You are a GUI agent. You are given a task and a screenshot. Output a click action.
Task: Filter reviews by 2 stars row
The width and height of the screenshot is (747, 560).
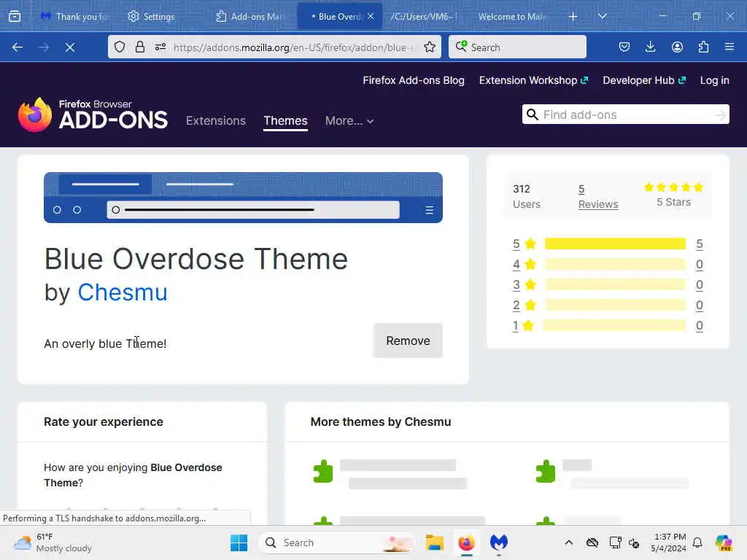(x=608, y=306)
